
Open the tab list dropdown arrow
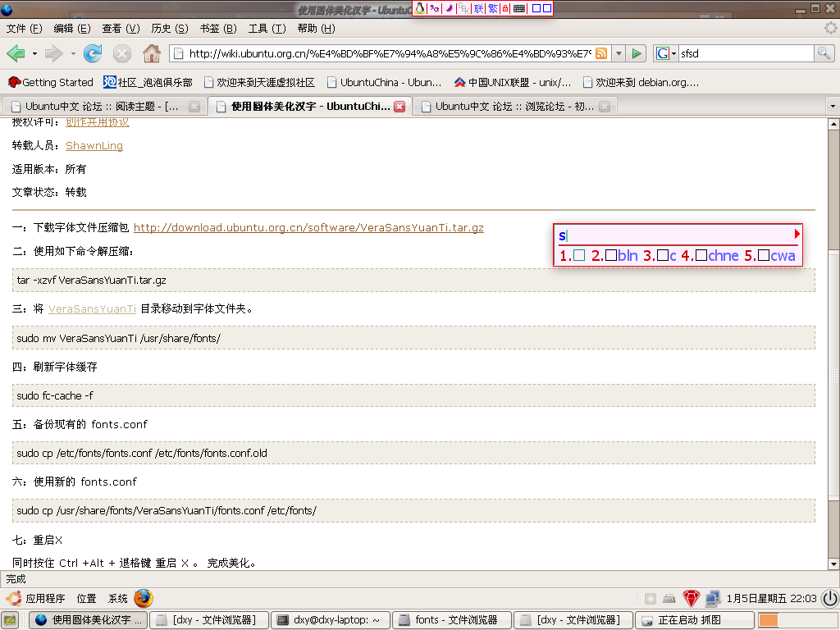point(833,106)
